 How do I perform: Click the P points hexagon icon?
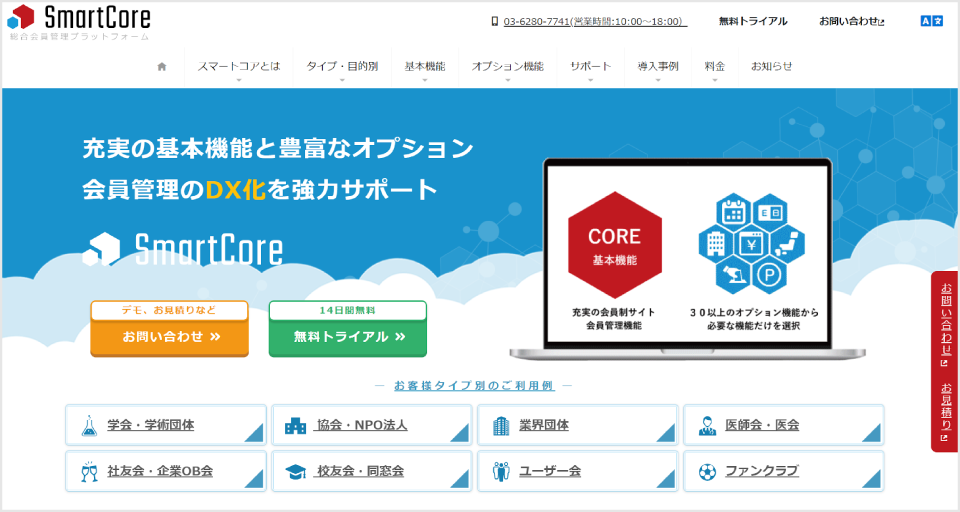coord(769,275)
